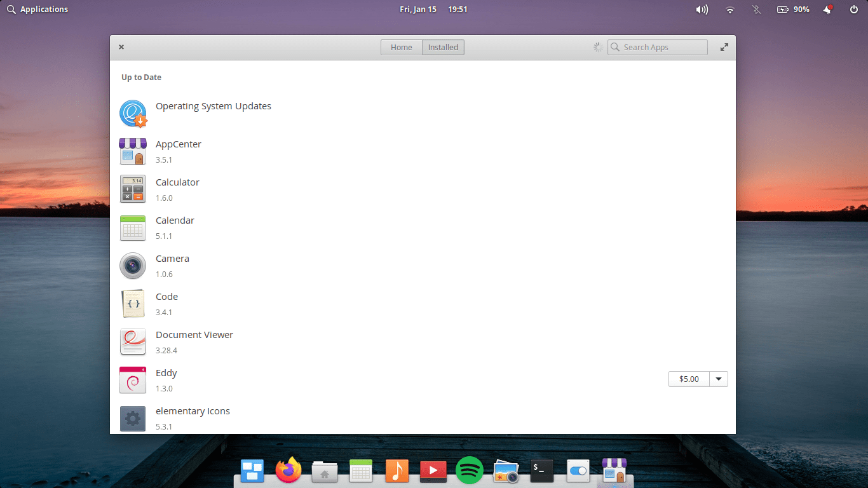Switch to the Home tab

tap(402, 47)
